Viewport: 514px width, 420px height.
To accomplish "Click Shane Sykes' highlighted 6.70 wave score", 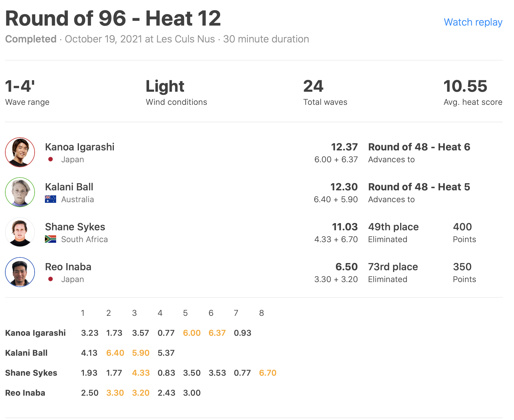I will 268,373.
